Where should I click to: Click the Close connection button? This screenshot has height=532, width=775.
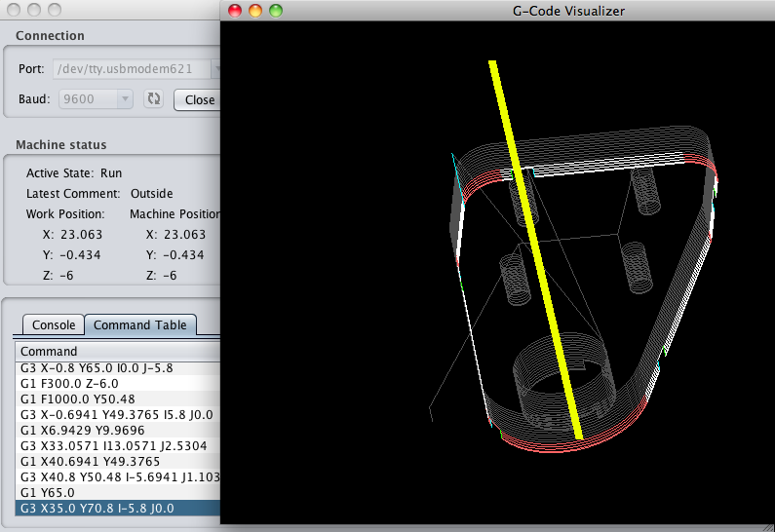(x=198, y=99)
